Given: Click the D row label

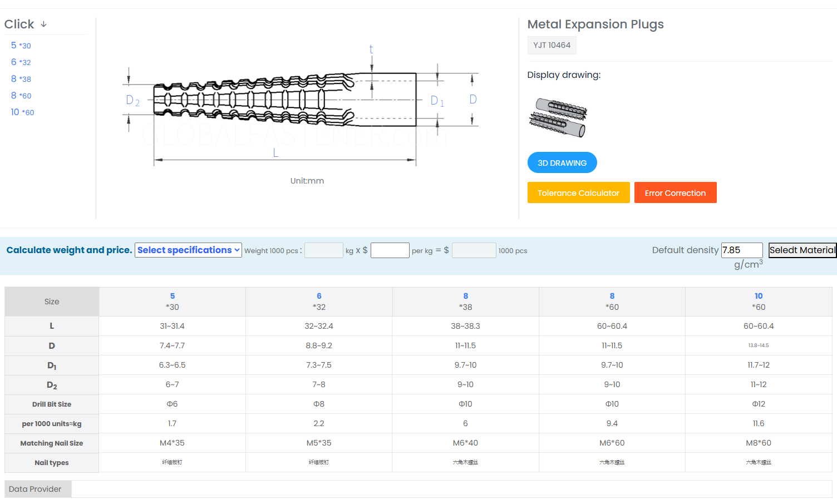Looking at the screenshot, I should click(x=52, y=345).
